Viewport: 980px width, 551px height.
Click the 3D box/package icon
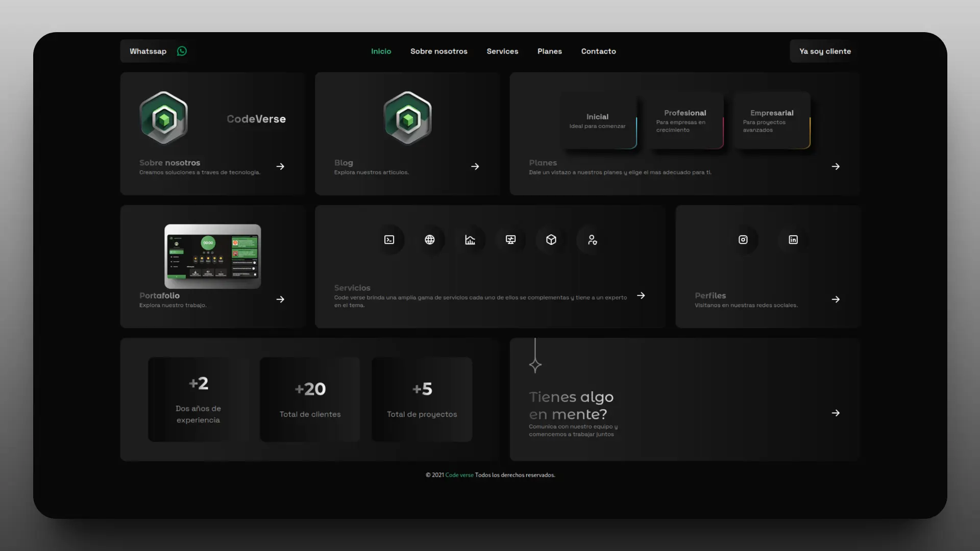pyautogui.click(x=551, y=239)
